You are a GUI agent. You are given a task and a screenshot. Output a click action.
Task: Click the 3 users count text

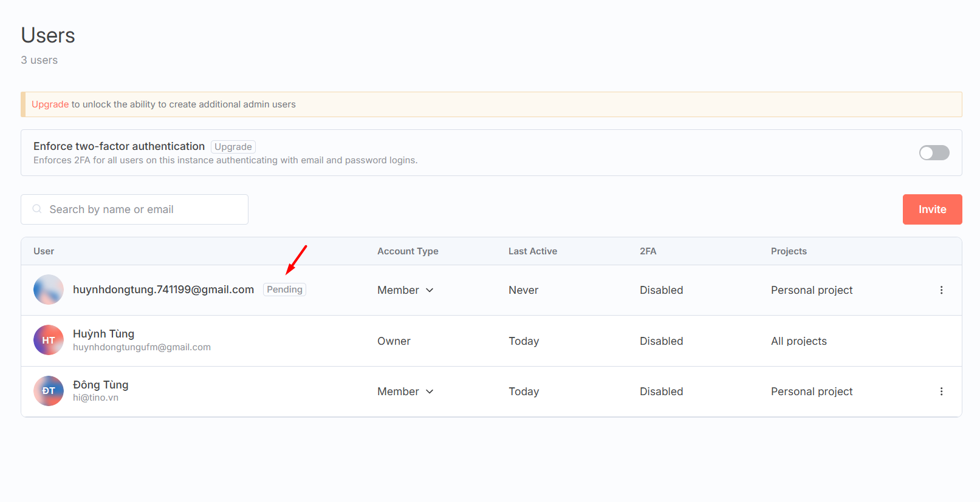pyautogui.click(x=39, y=60)
